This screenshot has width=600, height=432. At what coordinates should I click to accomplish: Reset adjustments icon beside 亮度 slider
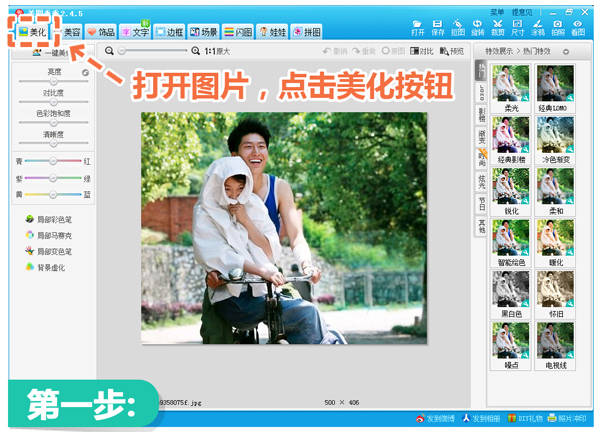click(85, 73)
